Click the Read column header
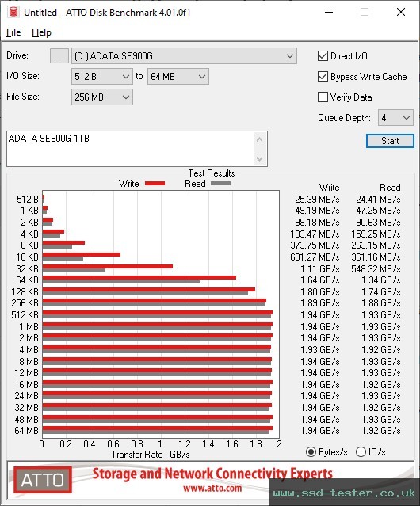Screen dimensions: 420x506 [x=390, y=188]
